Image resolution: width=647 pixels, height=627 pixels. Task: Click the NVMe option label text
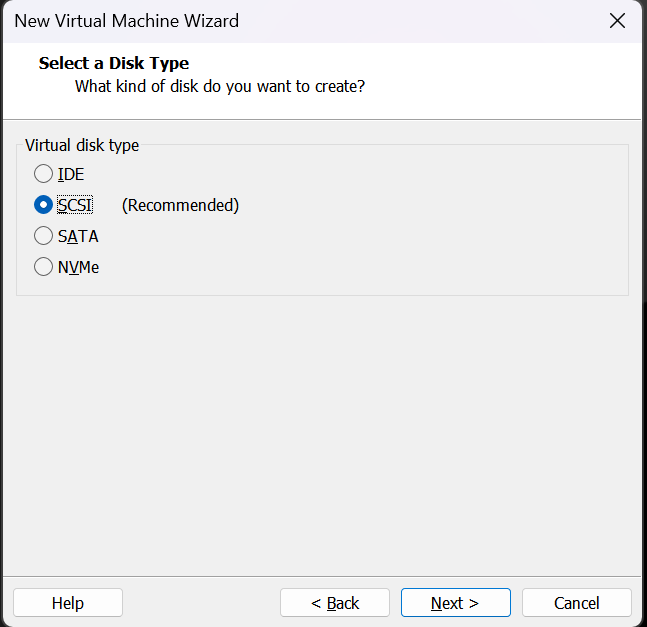[78, 267]
